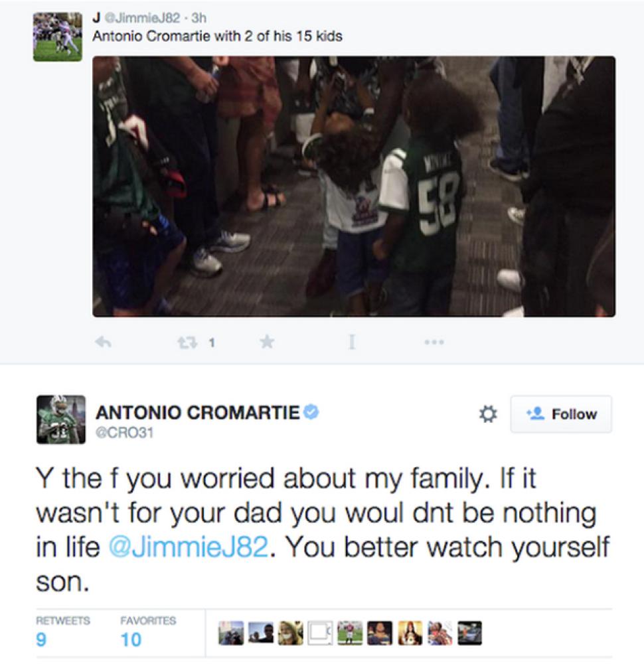Open the gear settings dropdown
The width and height of the screenshot is (644, 671).
pos(488,415)
